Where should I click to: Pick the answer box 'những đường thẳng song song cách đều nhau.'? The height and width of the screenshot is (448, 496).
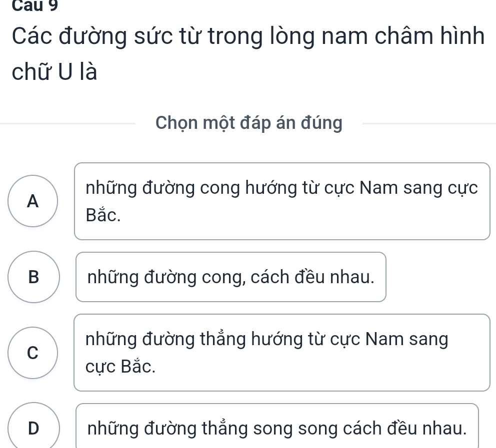point(277,427)
